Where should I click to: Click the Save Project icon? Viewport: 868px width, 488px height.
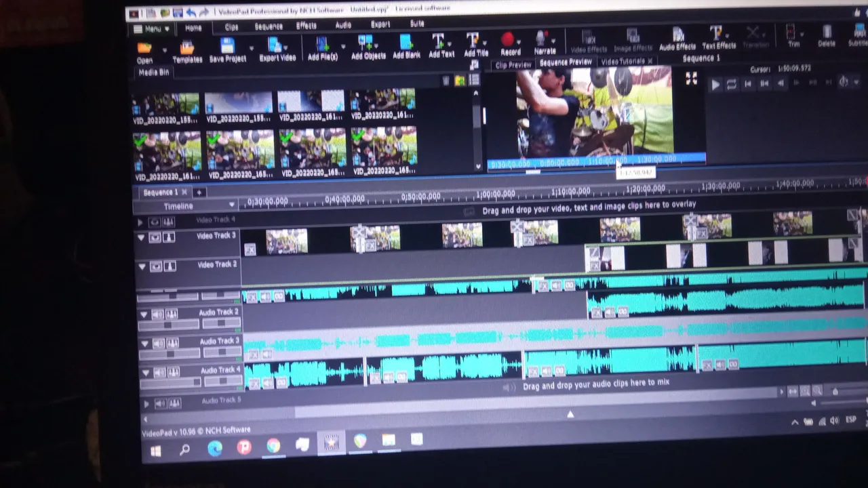(227, 45)
